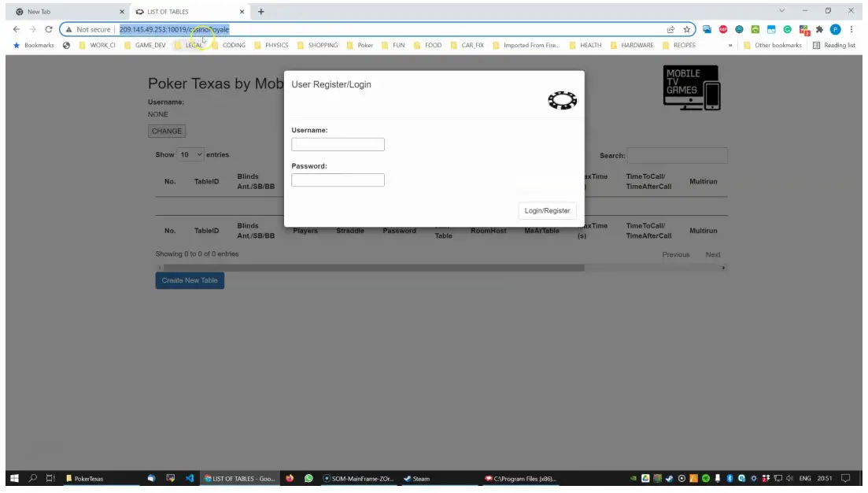868x493 pixels.
Task: Open the ENG language indicator
Action: coord(805,478)
